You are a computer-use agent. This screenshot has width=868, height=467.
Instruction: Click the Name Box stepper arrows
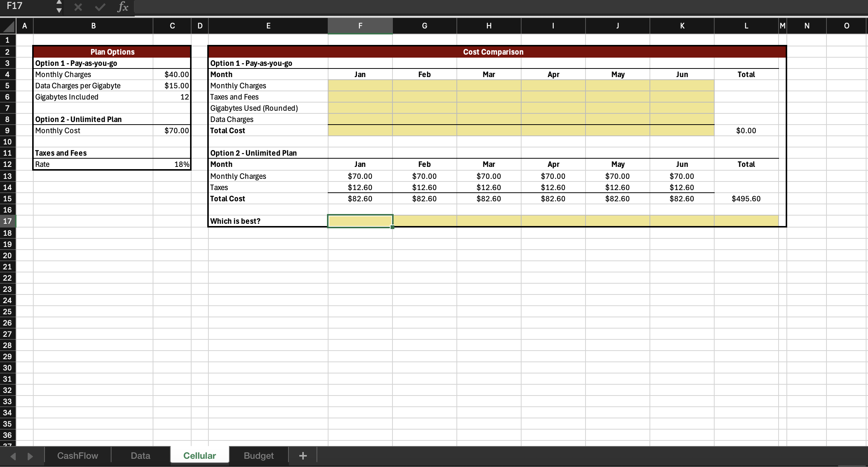[x=59, y=7]
